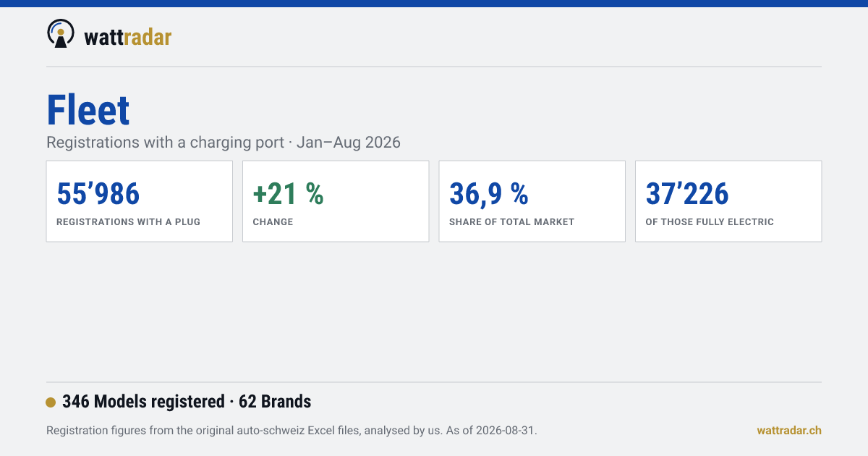Click the wattradar brand name
Image resolution: width=868 pixels, height=456 pixels.
pyautogui.click(x=128, y=36)
